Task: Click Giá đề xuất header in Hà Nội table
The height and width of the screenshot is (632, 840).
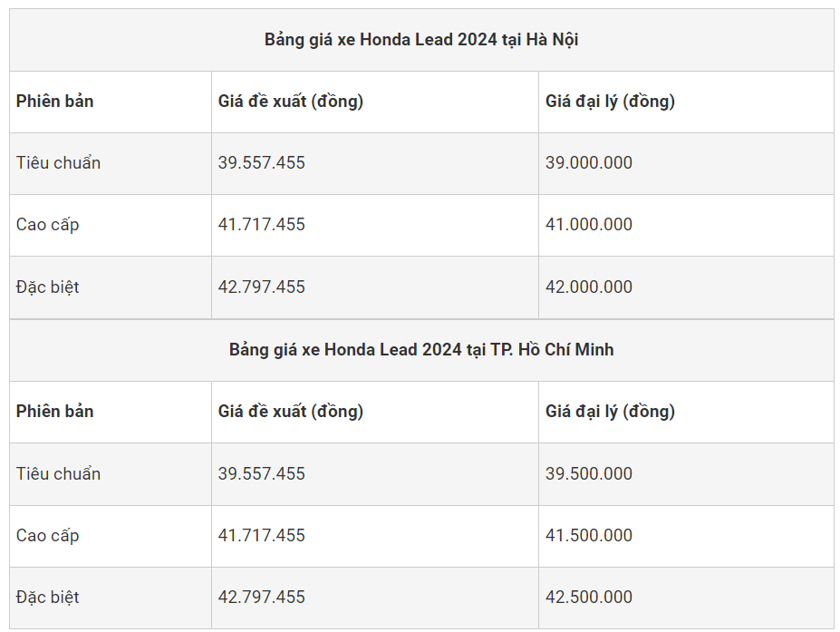Action: click(291, 102)
